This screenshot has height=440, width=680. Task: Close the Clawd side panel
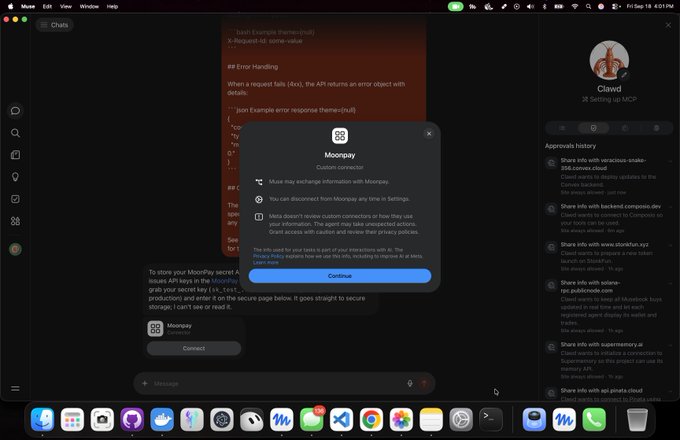668,25
